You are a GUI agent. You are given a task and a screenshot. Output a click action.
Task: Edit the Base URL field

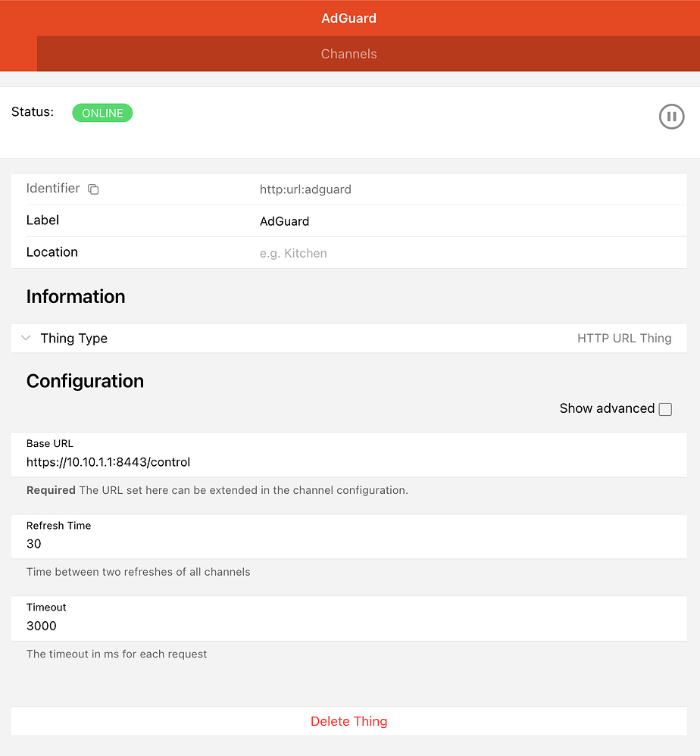coord(108,462)
